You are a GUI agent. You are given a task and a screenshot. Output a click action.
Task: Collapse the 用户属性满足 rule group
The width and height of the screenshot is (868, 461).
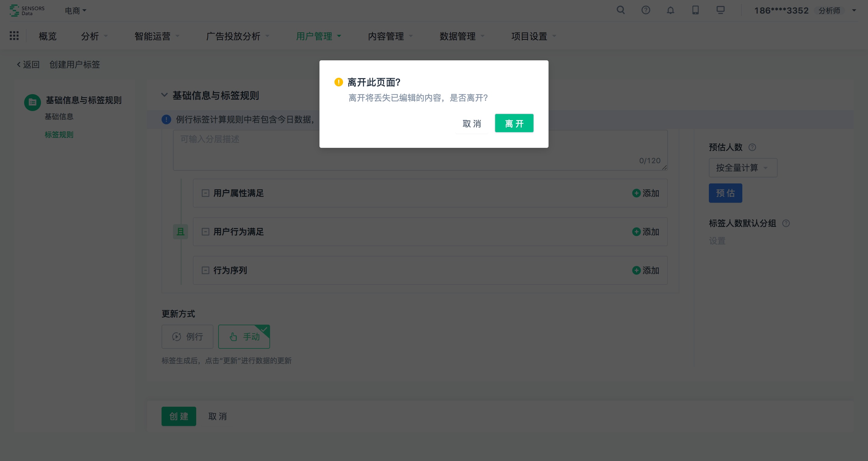coord(205,193)
